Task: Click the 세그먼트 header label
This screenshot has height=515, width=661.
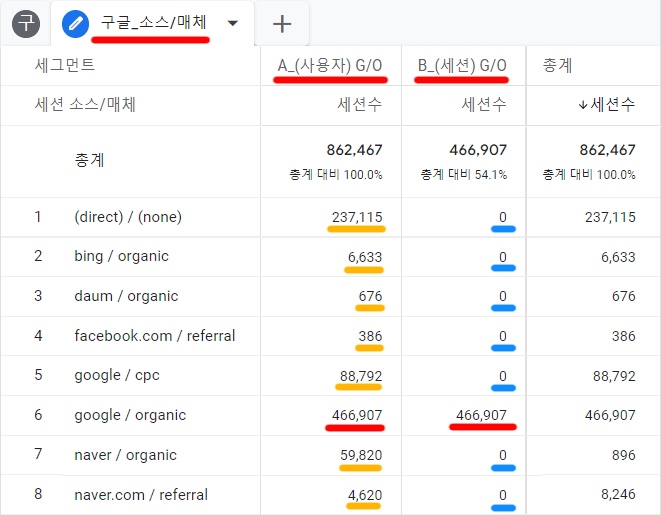Action: 65,65
